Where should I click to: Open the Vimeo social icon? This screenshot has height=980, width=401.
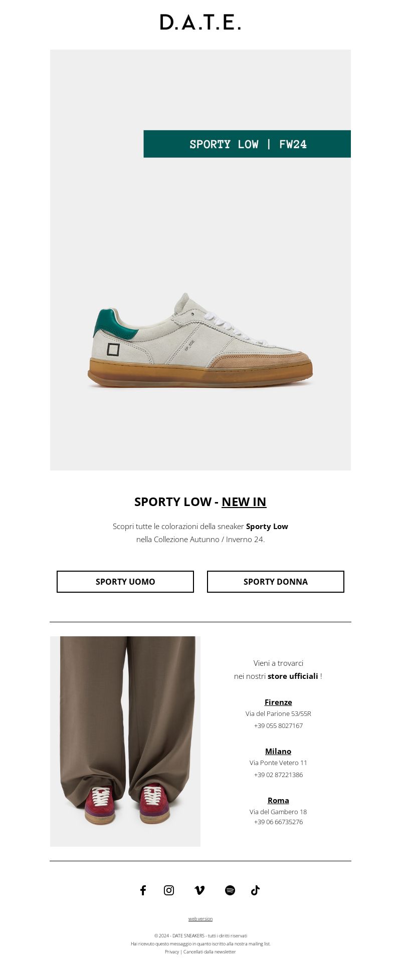click(199, 890)
